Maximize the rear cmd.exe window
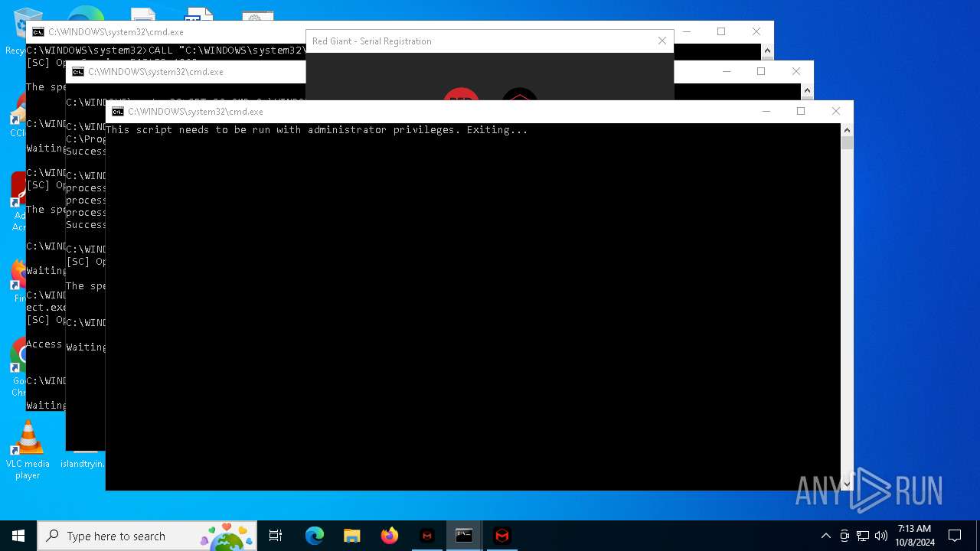The height and width of the screenshot is (551, 980). [721, 32]
